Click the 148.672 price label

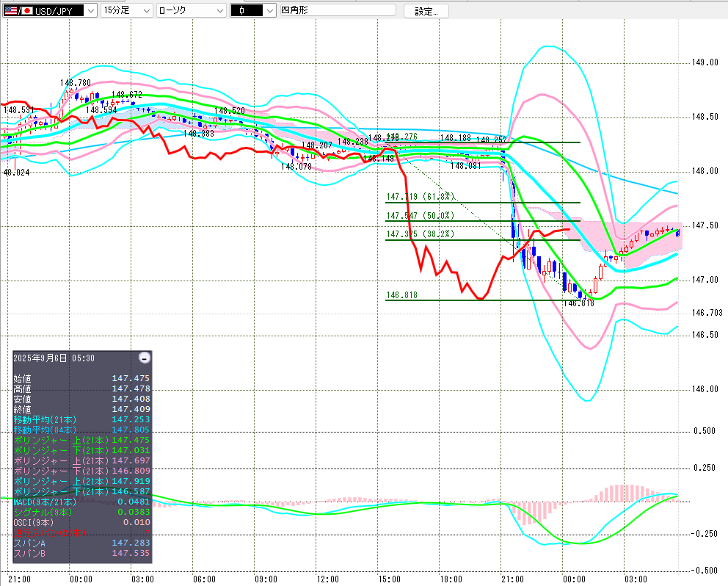pos(127,95)
